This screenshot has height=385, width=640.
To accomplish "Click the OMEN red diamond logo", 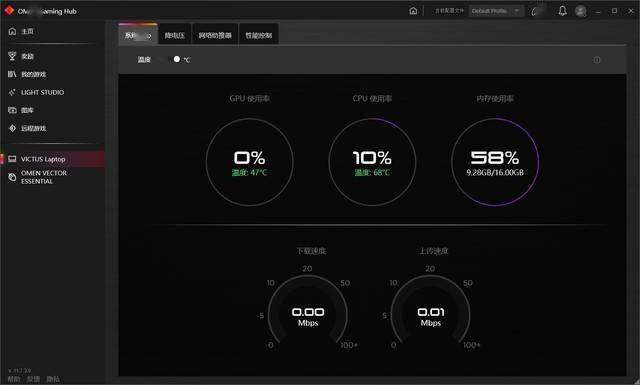I will click(9, 11).
